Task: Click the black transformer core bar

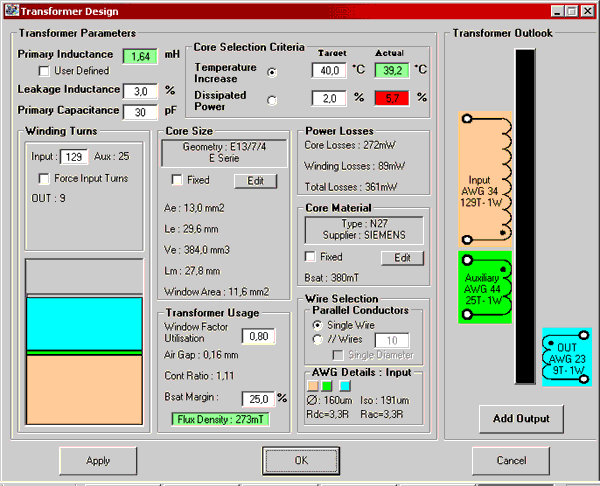Action: point(525,216)
